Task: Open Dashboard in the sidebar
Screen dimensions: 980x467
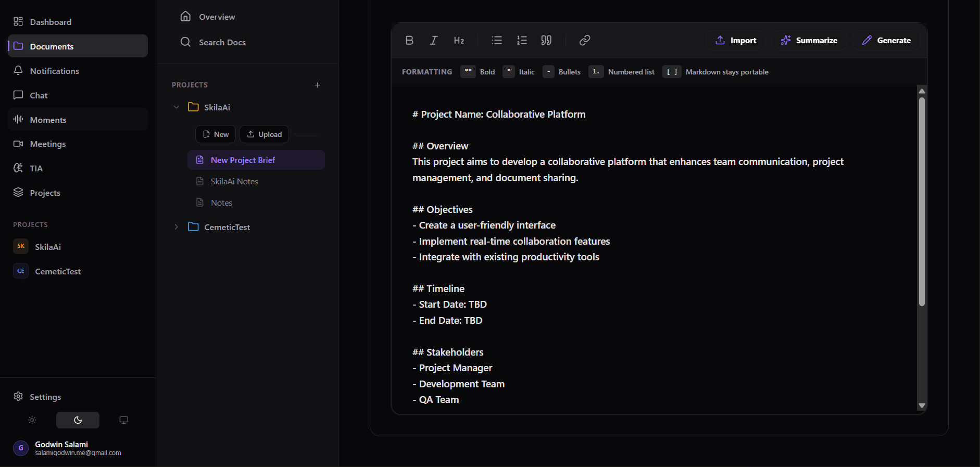Action: [x=78, y=22]
